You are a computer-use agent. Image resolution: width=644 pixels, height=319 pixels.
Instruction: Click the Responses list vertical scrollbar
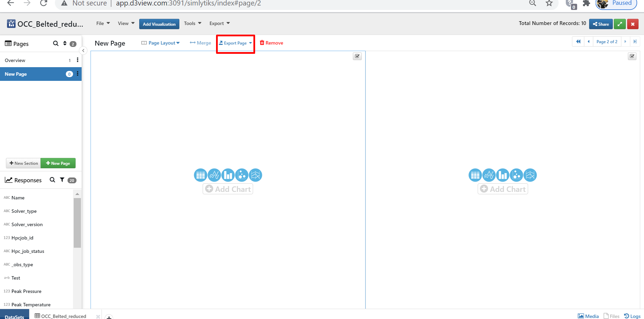point(77,223)
